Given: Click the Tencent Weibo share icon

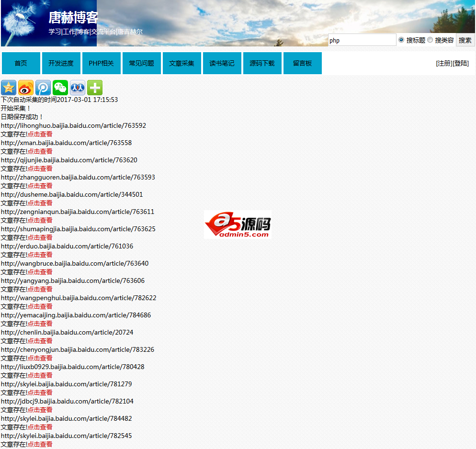Looking at the screenshot, I should [x=43, y=88].
